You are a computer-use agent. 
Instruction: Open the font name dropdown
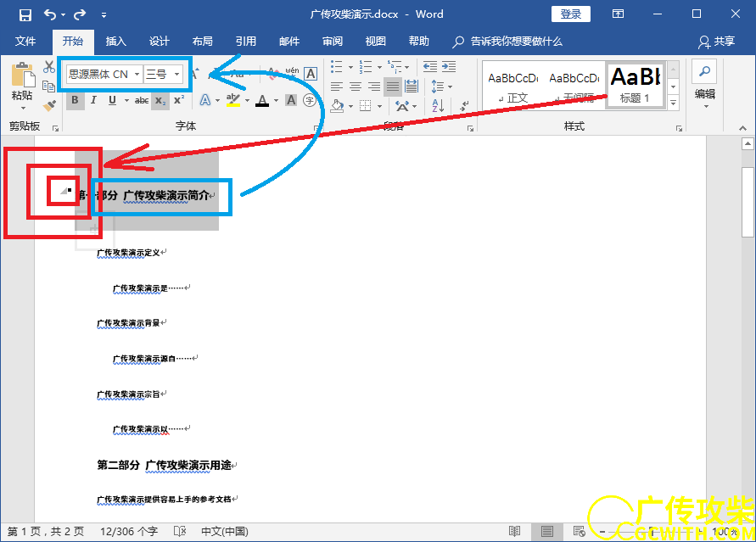coord(137,75)
